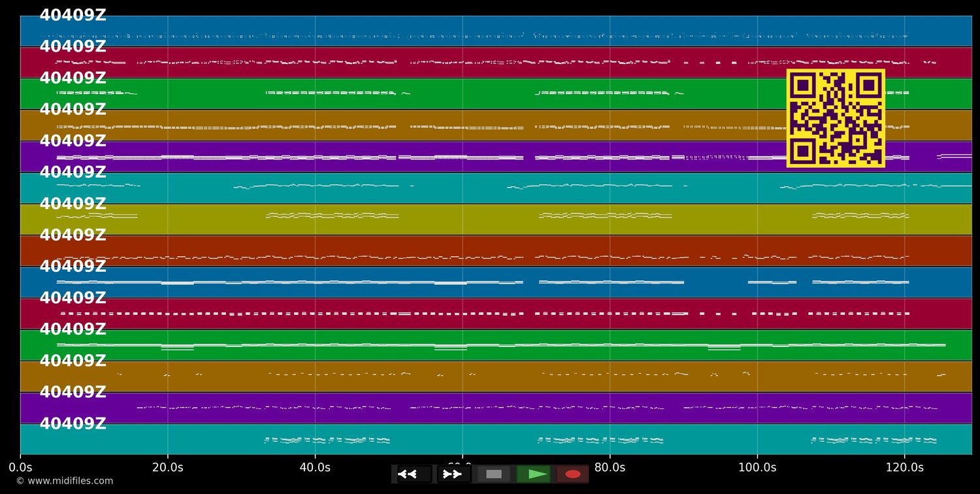
Task: Click the 0.0s time axis label
Action: pyautogui.click(x=20, y=468)
